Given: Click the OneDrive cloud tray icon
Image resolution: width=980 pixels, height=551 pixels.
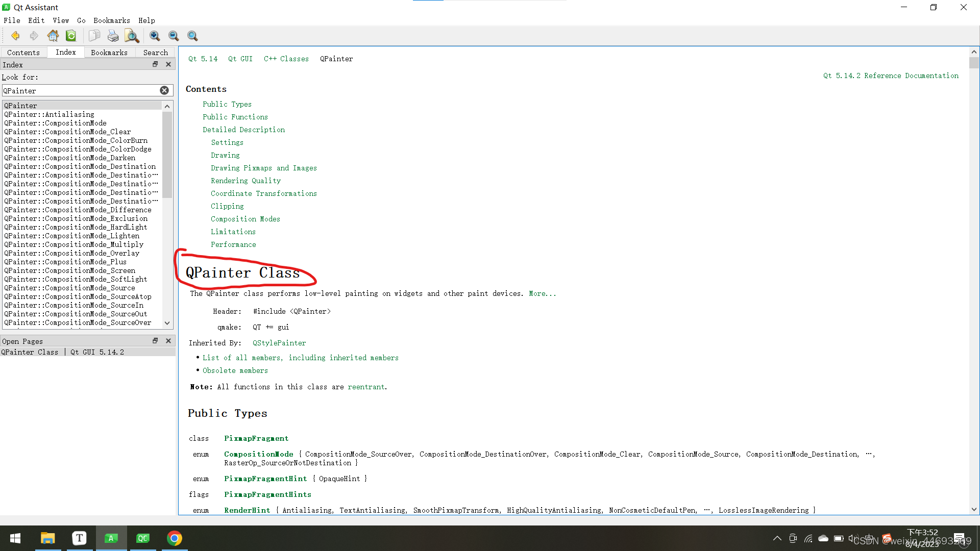Looking at the screenshot, I should point(823,538).
